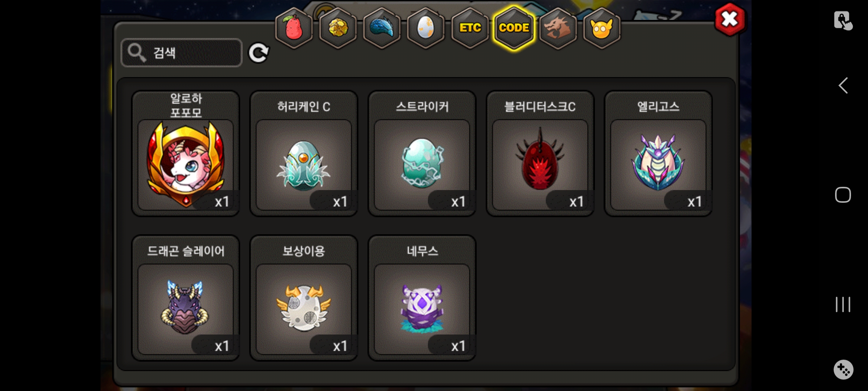The height and width of the screenshot is (391, 868).
Task: Choose the 블러디터스크C red egg
Action: click(540, 154)
